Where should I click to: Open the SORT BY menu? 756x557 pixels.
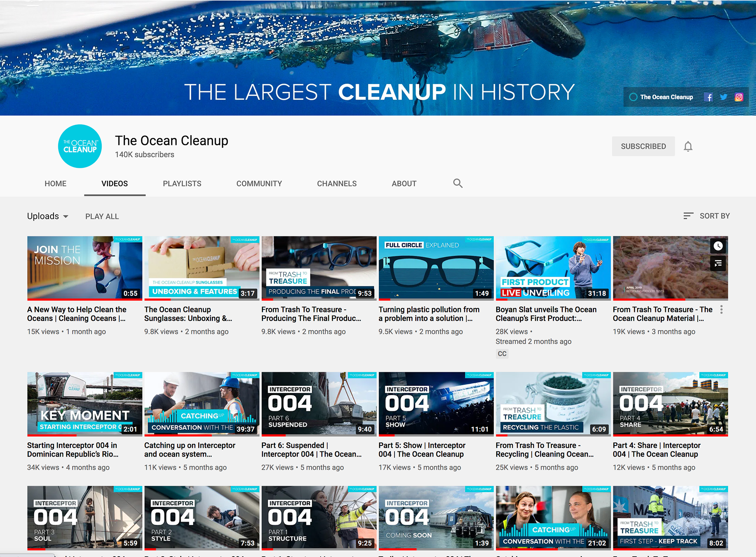click(x=706, y=216)
